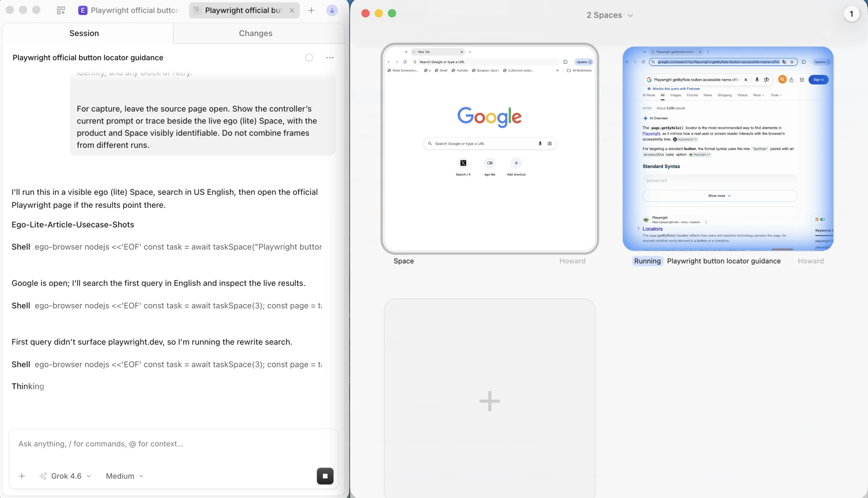Screen dimensions: 868x498
Task: Open the Locators result link from playwright.dev
Action: click(x=652, y=229)
